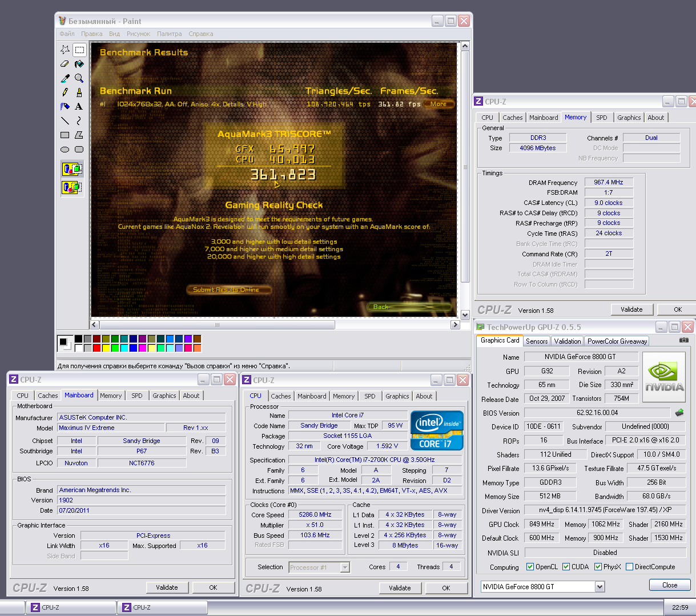Open the Палитра menu in Paint
This screenshot has width=696, height=616.
pos(170,34)
